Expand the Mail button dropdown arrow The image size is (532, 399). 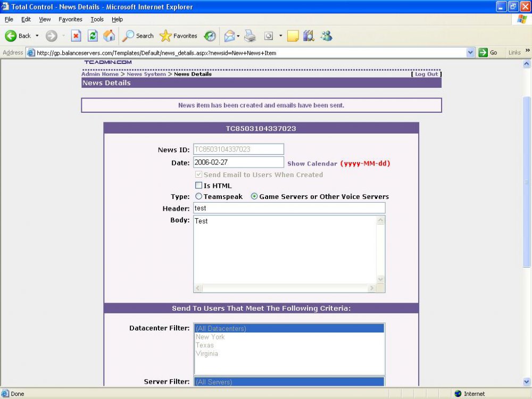[x=238, y=36]
